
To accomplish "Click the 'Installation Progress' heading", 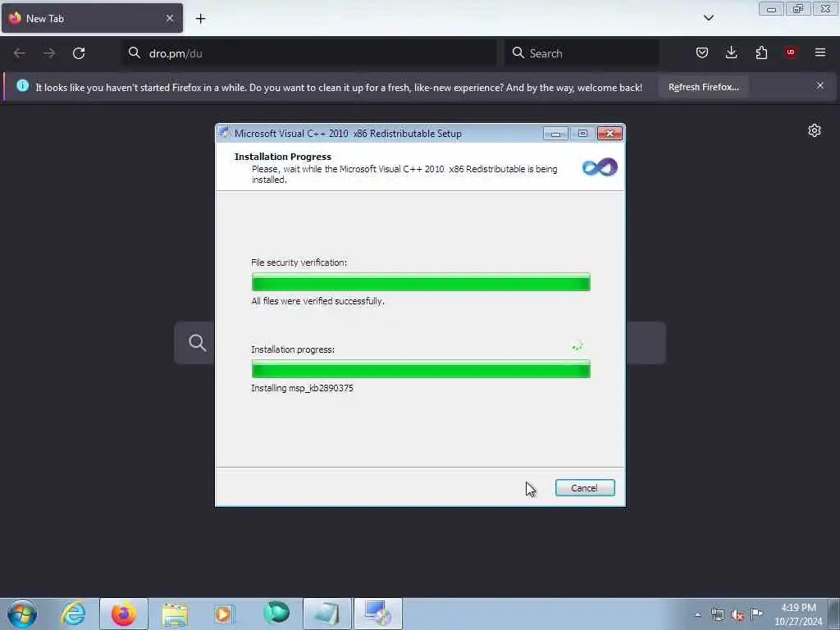I will [x=283, y=157].
